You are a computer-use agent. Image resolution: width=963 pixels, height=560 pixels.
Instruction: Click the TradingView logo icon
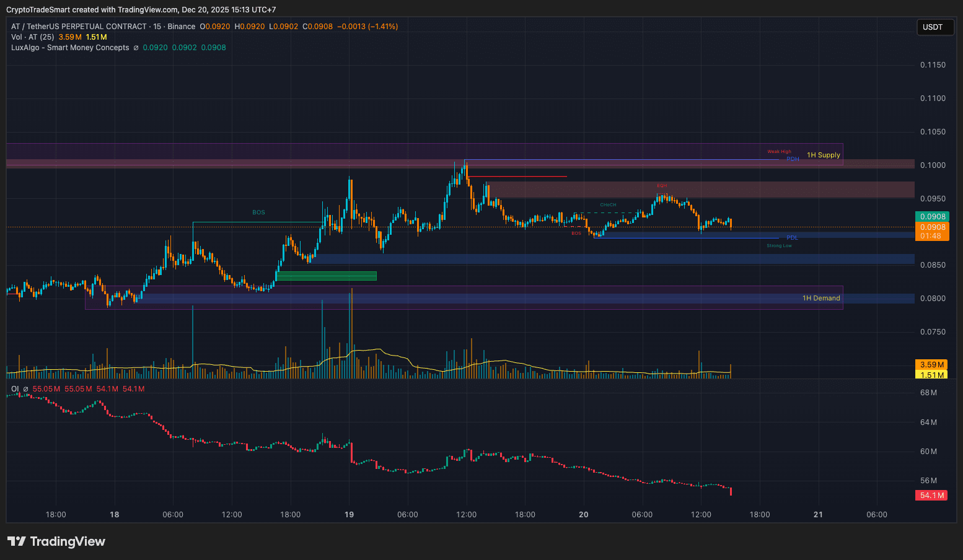(17, 541)
